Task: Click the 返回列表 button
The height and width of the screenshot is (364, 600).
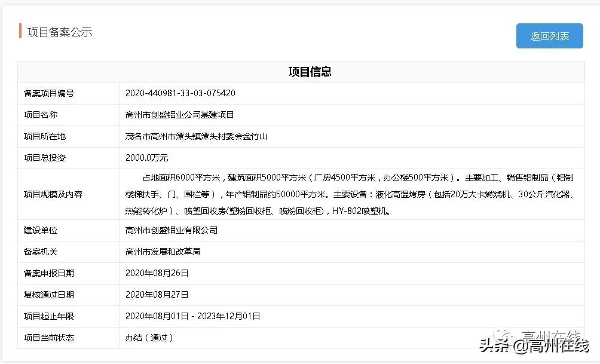Action: 549,36
